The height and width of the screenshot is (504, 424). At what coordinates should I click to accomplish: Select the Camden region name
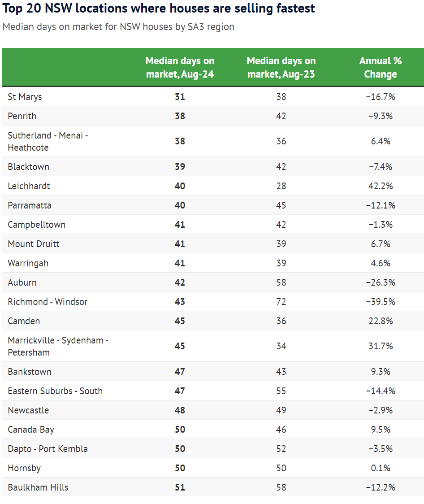pos(24,321)
